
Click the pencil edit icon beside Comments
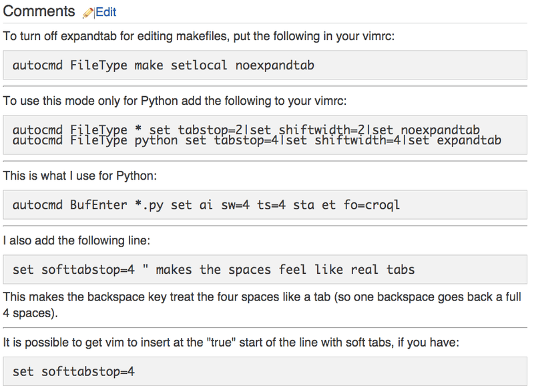click(87, 11)
